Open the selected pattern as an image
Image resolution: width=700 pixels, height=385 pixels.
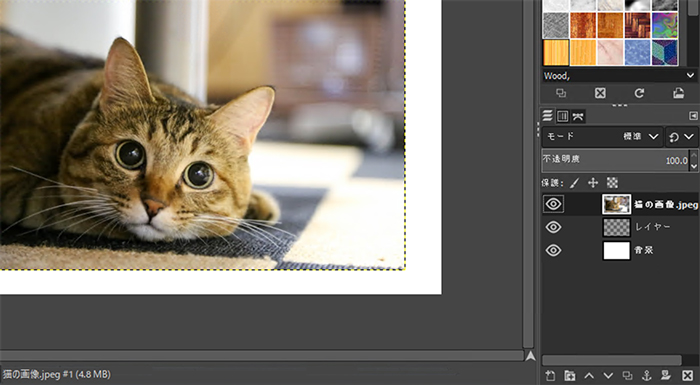coord(679,93)
